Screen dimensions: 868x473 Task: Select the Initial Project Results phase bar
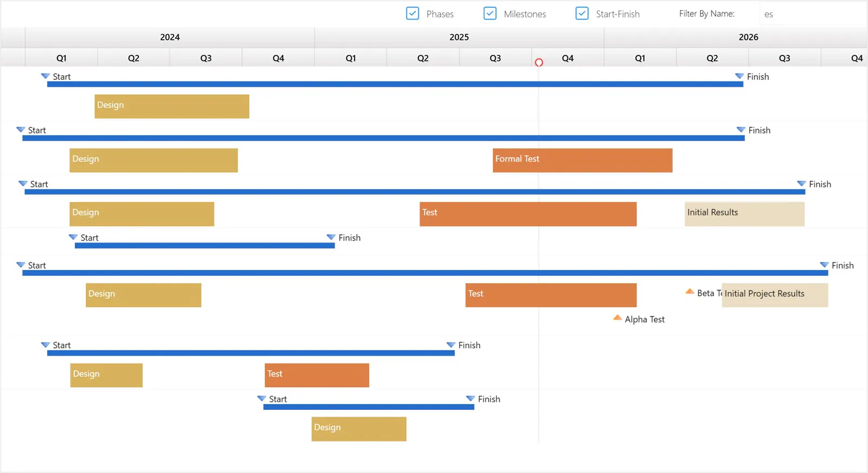[x=775, y=295]
